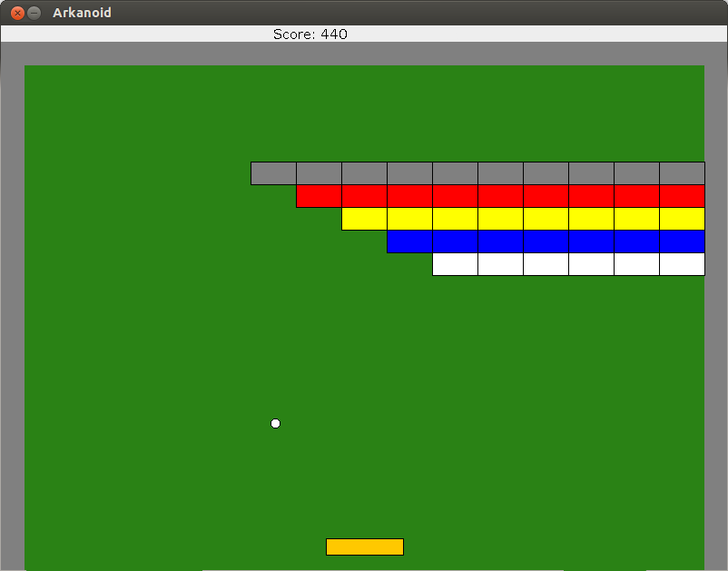This screenshot has height=571, width=728.
Task: Click the rightmost blue brick
Action: 682,241
